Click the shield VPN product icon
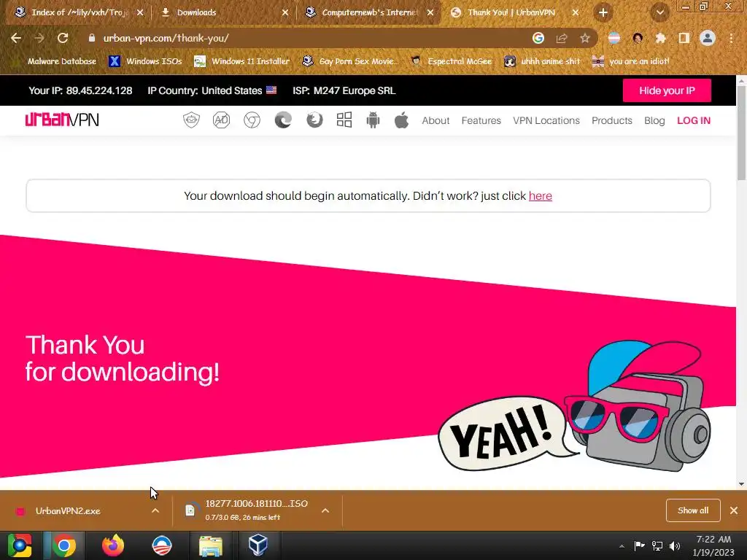This screenshot has height=560, width=747. tap(192, 120)
